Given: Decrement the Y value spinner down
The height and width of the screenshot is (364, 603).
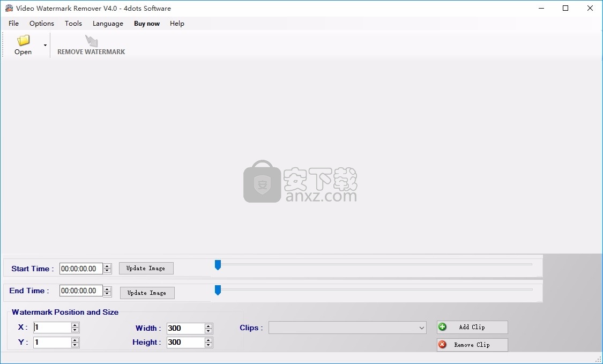Looking at the screenshot, I should pyautogui.click(x=75, y=345).
